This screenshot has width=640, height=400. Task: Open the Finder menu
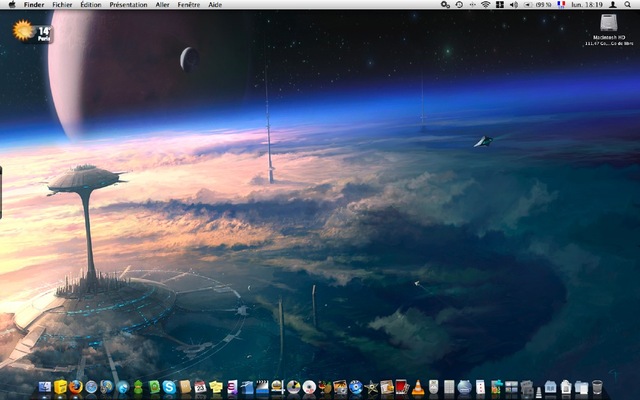pyautogui.click(x=34, y=5)
